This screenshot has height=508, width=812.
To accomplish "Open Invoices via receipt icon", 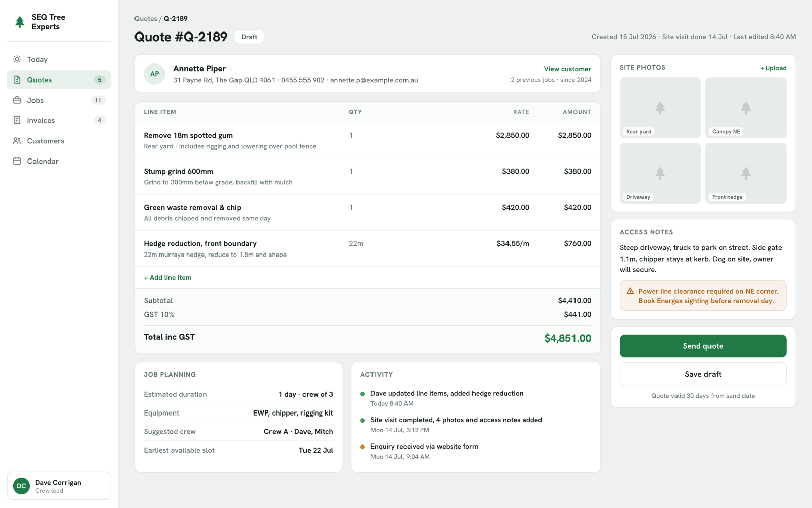I will click(17, 120).
